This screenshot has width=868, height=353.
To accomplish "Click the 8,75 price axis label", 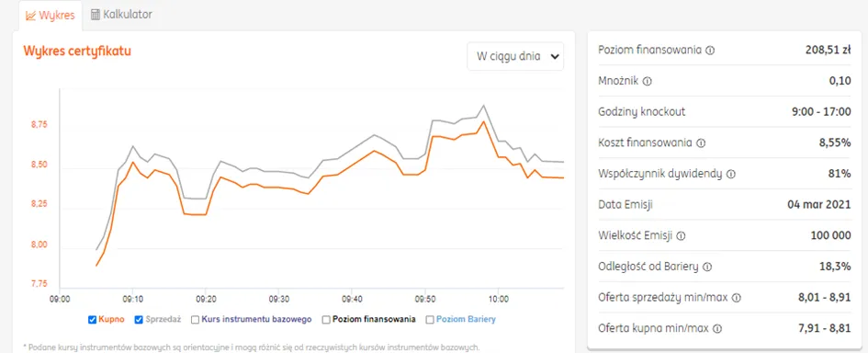I will coord(39,125).
